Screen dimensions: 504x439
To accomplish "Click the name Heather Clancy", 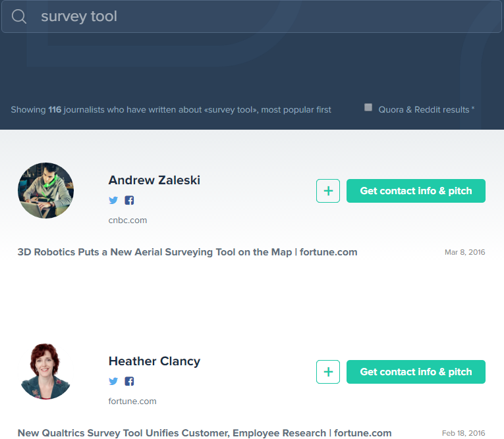I will point(154,361).
